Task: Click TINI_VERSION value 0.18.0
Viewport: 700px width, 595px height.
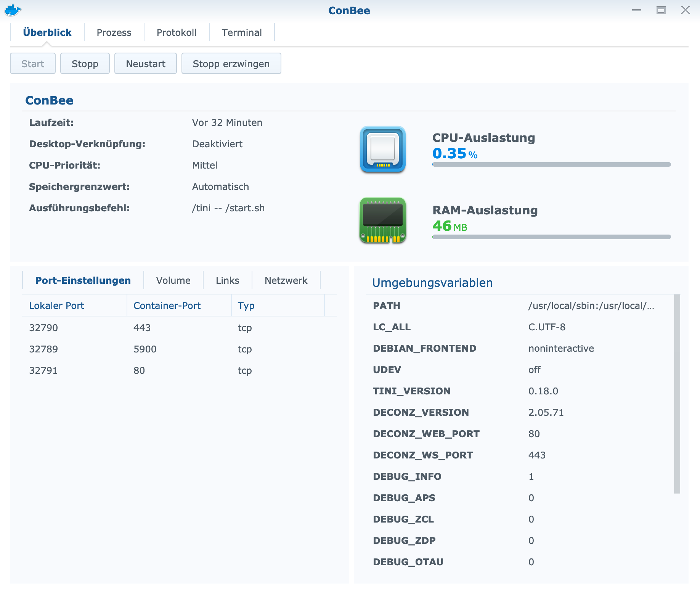Action: pyautogui.click(x=543, y=391)
